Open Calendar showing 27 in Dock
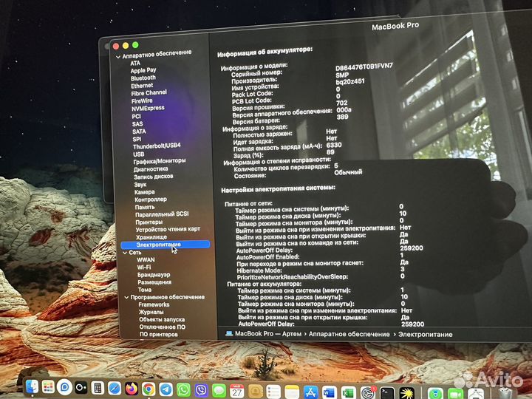The height and width of the screenshot is (399, 532). (237, 391)
